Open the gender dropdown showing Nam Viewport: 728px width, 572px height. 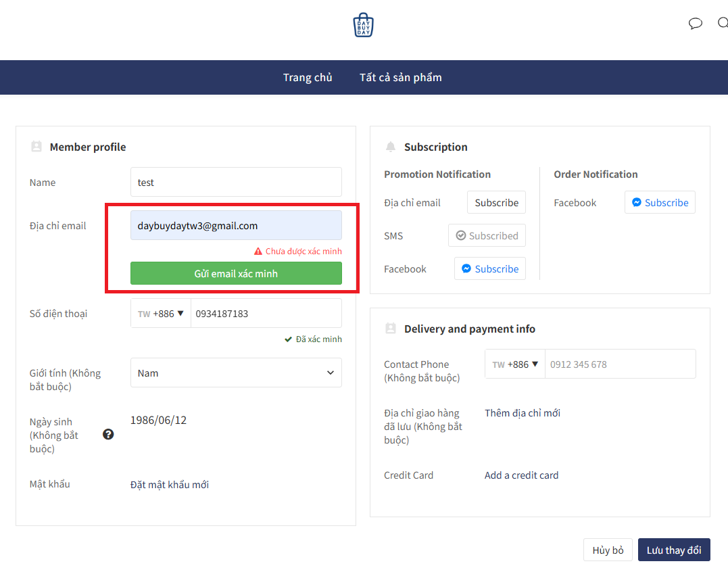236,373
